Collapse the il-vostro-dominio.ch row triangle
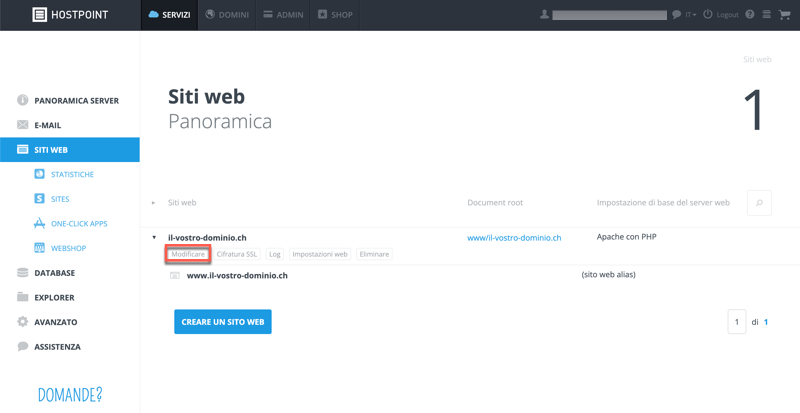The height and width of the screenshot is (413, 800). 154,237
